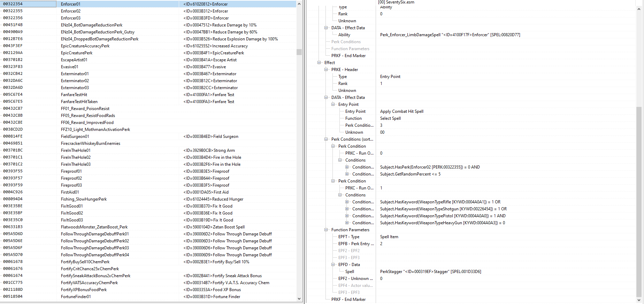Select the FirstAid01 record

click(148, 192)
